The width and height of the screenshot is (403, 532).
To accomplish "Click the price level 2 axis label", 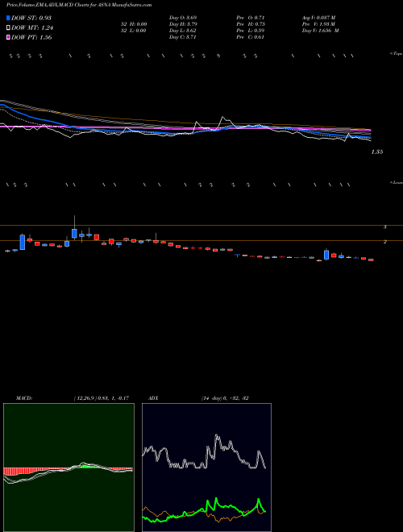I will 385,242.
